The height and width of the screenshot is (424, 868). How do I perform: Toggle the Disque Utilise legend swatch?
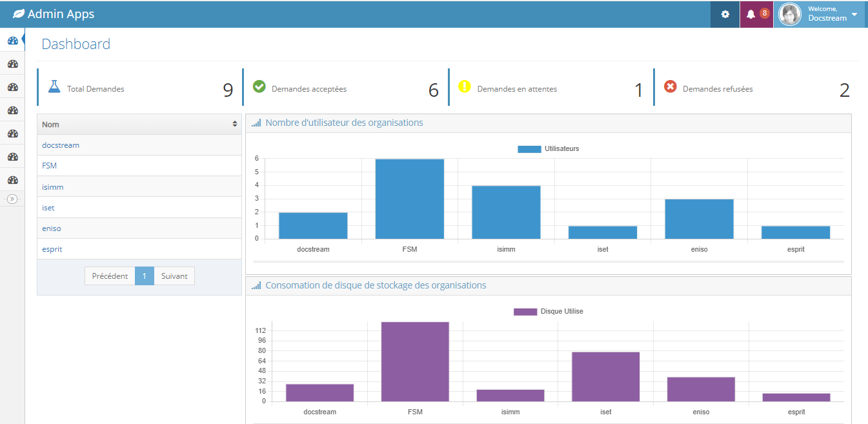525,312
